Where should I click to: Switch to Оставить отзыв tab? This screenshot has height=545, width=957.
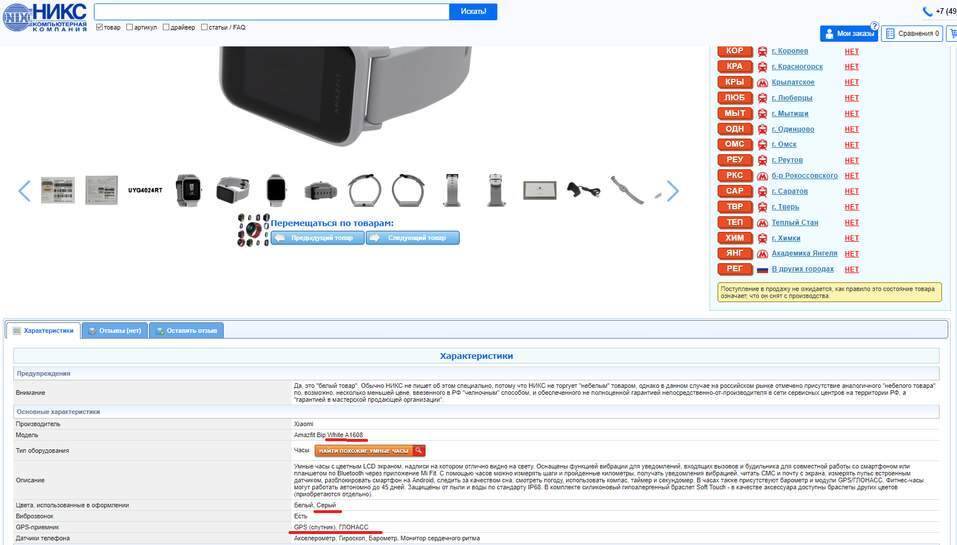(x=186, y=331)
